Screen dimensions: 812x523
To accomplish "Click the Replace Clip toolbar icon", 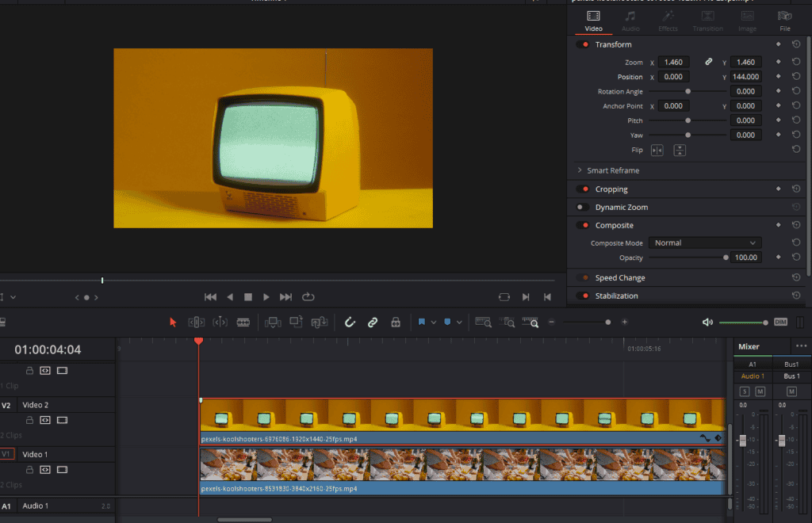I will pyautogui.click(x=319, y=323).
